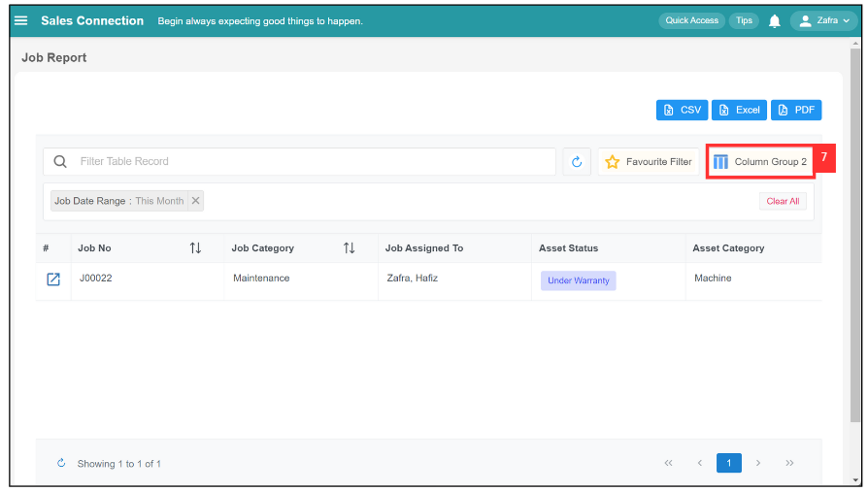Open the Favourite Filter menu
The width and height of the screenshot is (868, 492).
649,162
